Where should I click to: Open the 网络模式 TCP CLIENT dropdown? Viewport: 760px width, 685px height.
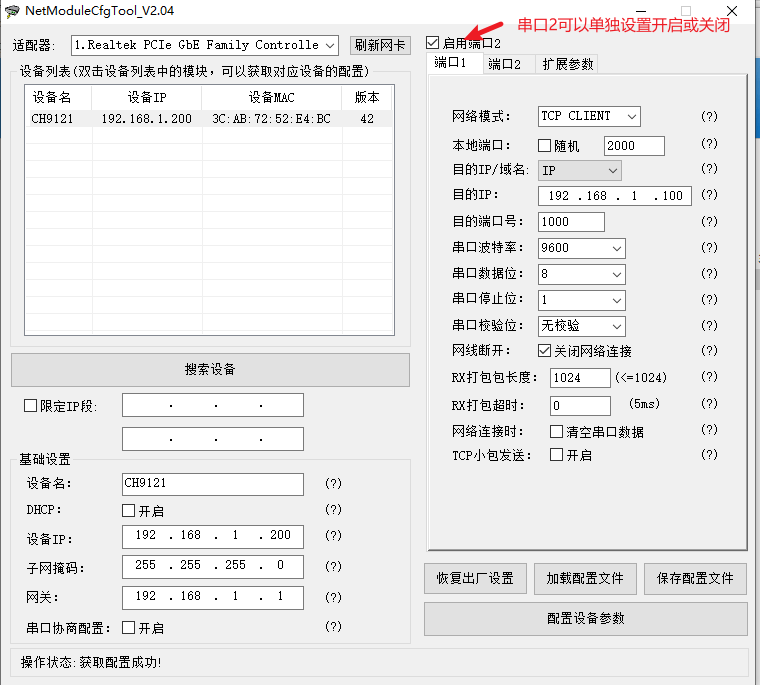(x=589, y=116)
